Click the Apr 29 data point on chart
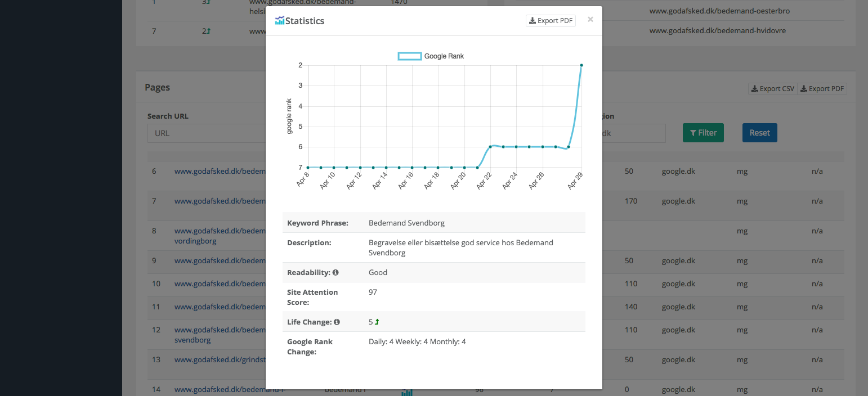This screenshot has width=868, height=396. click(x=581, y=65)
